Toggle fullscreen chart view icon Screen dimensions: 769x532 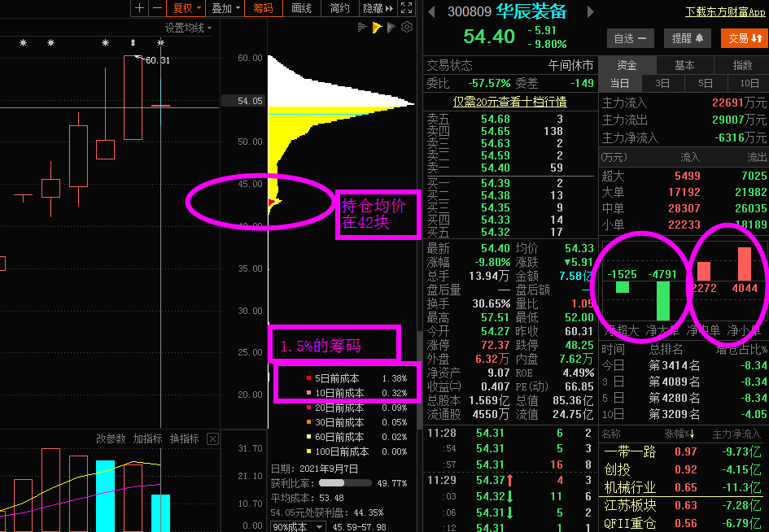pyautogui.click(x=407, y=8)
